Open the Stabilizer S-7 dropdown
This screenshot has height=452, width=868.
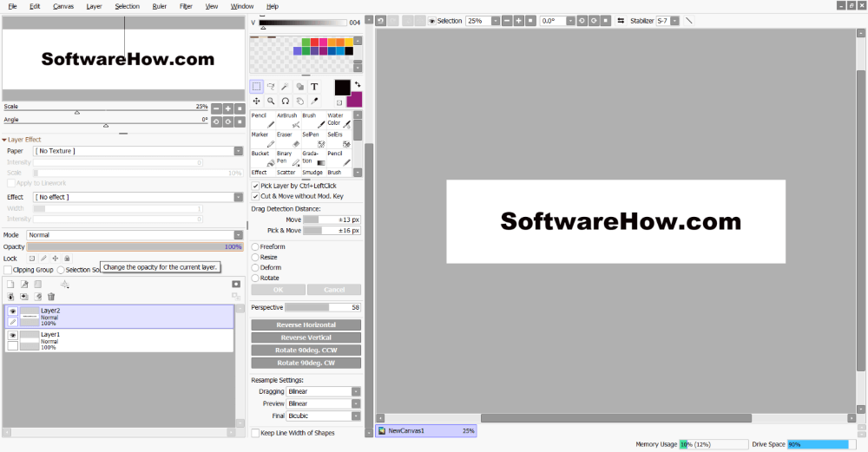tap(674, 21)
